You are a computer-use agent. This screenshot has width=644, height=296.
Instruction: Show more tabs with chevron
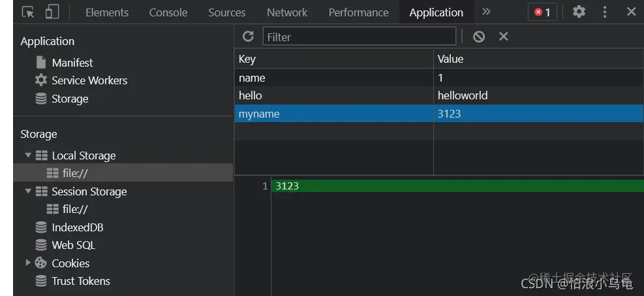tap(486, 12)
